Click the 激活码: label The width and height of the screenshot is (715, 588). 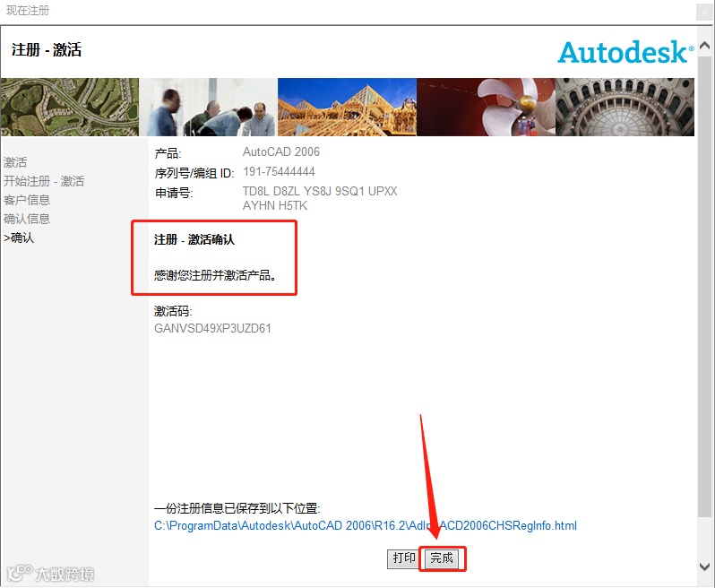(173, 311)
